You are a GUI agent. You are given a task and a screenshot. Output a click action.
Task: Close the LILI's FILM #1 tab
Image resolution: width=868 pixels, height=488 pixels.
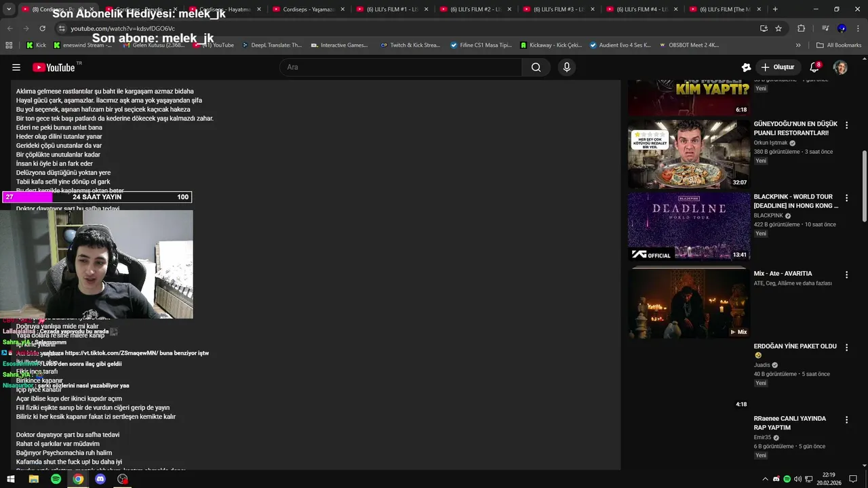(x=426, y=9)
